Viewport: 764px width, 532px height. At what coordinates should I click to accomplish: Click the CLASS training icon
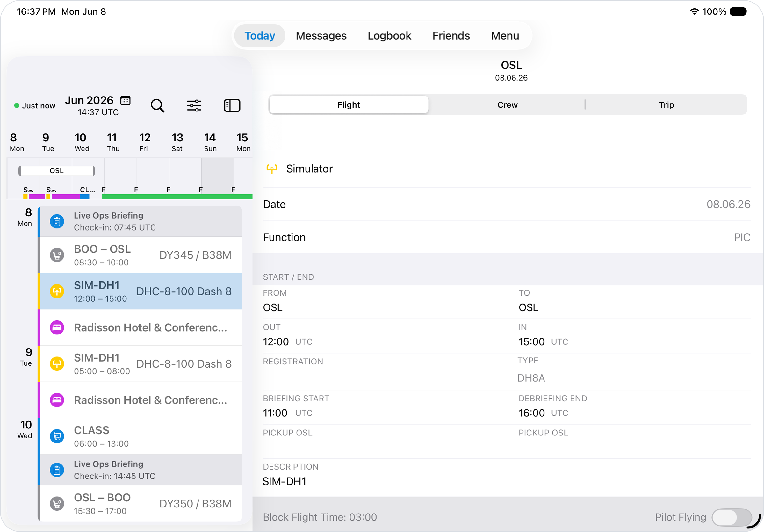click(x=57, y=436)
